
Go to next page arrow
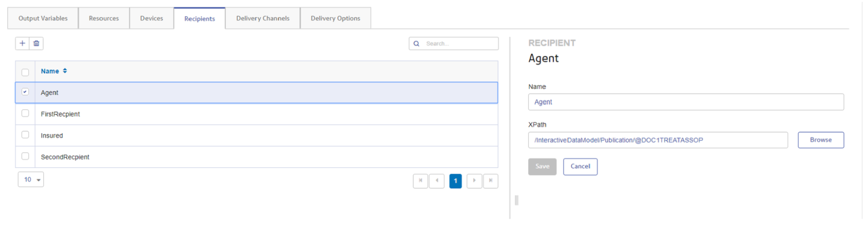[x=474, y=180]
